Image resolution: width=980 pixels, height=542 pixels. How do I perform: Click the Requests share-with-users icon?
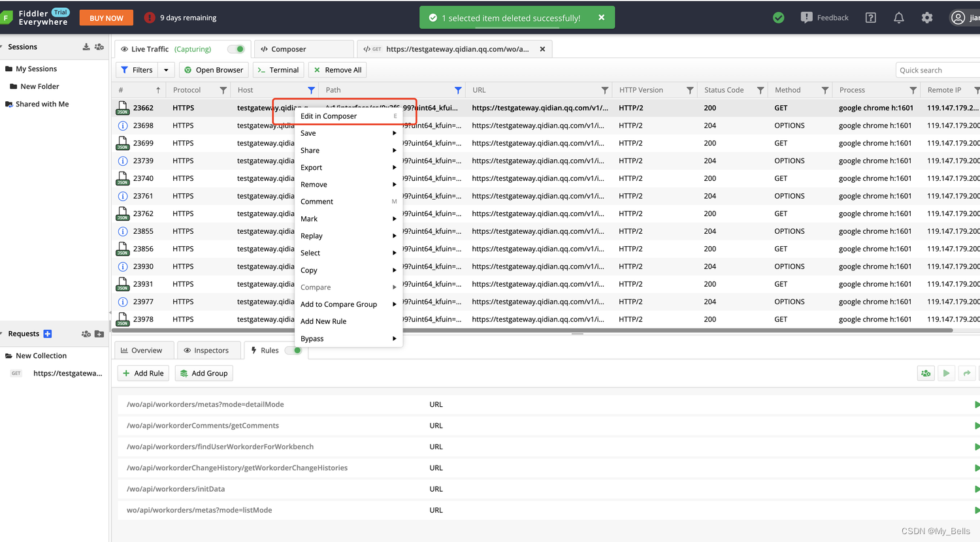tap(86, 334)
